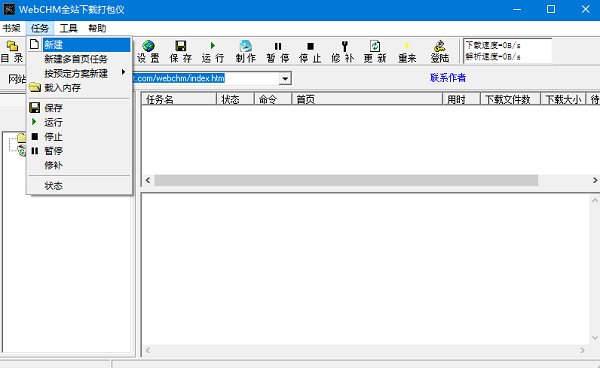Click the WebCHM app icon in title bar
The width and height of the screenshot is (600, 368).
[x=9, y=9]
